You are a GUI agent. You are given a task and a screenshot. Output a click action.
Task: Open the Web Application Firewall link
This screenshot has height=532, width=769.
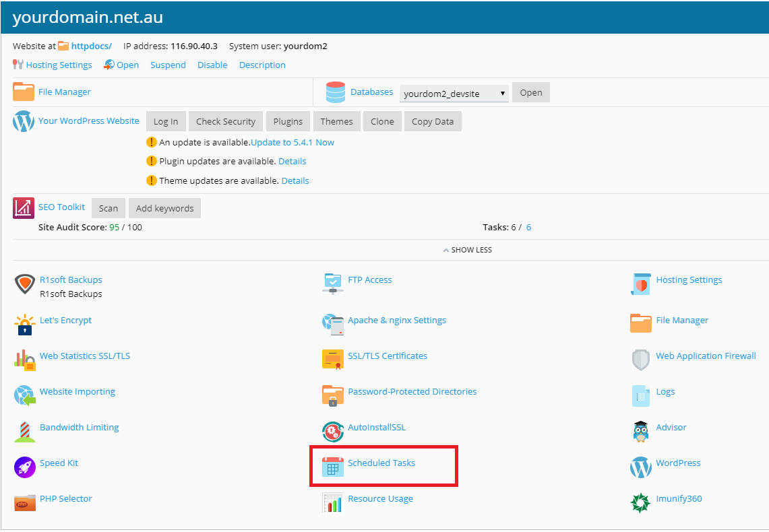coord(706,356)
